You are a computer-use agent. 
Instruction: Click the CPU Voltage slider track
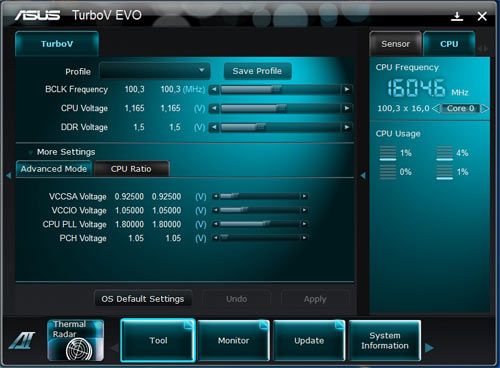pos(280,108)
